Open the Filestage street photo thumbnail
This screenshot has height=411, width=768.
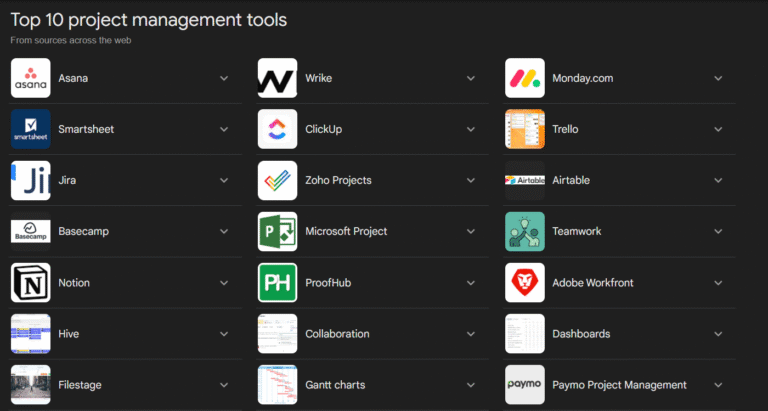coord(30,385)
